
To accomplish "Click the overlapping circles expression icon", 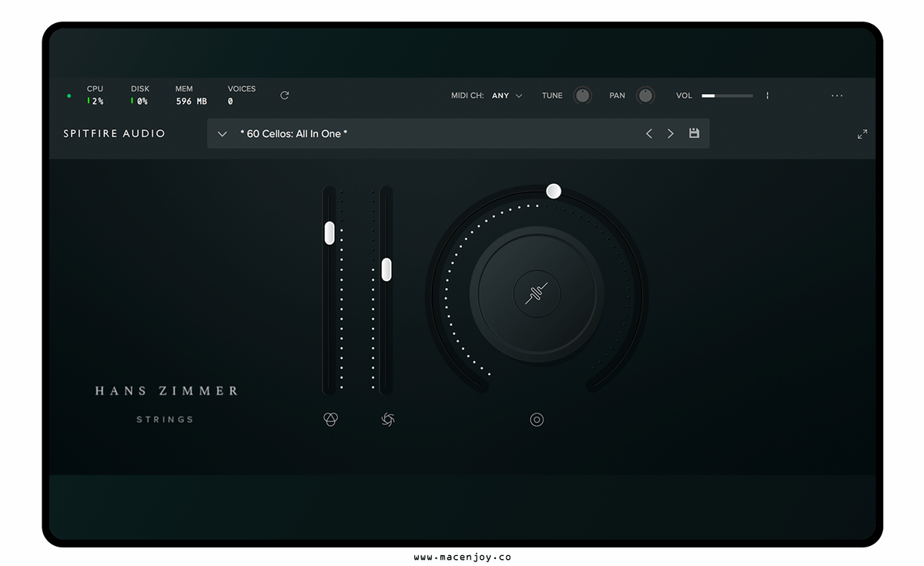I will click(x=330, y=419).
